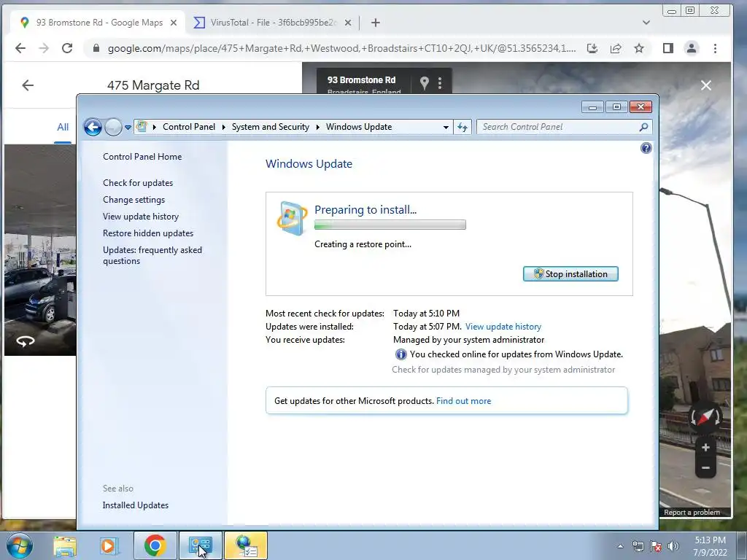Viewport: 747px width, 560px height.
Task: Open Windows Media Player from taskbar
Action: tap(109, 545)
